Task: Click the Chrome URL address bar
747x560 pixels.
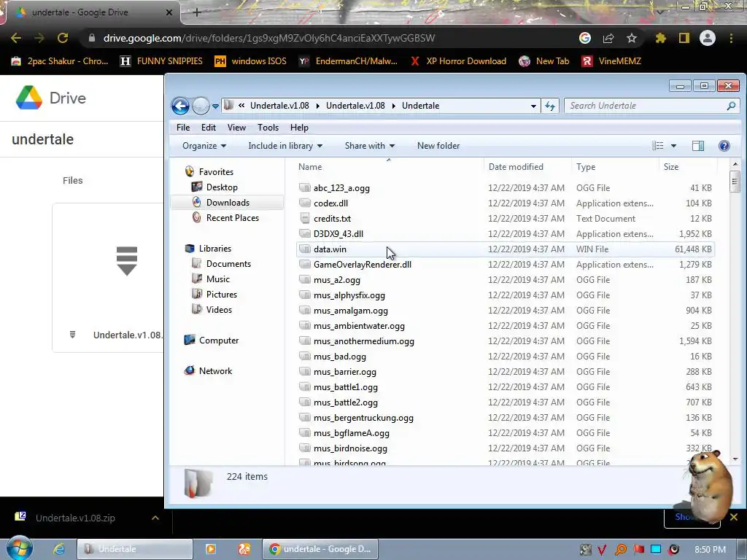Action: point(329,38)
